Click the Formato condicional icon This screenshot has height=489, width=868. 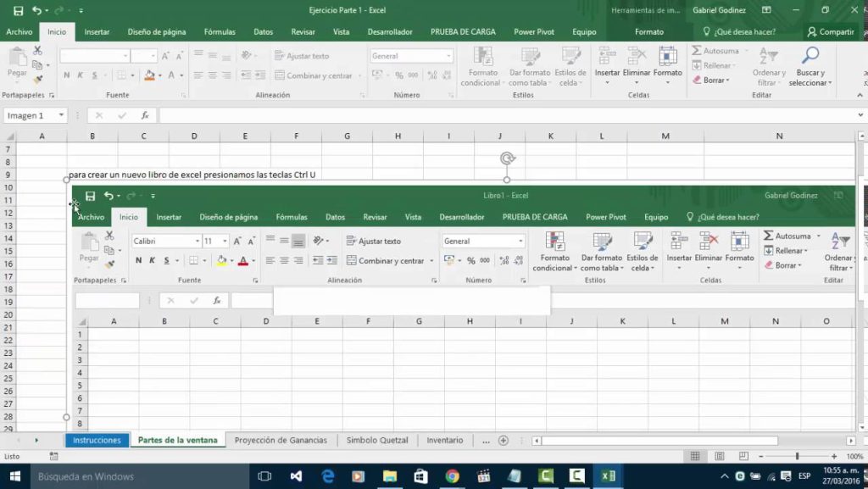[482, 57]
